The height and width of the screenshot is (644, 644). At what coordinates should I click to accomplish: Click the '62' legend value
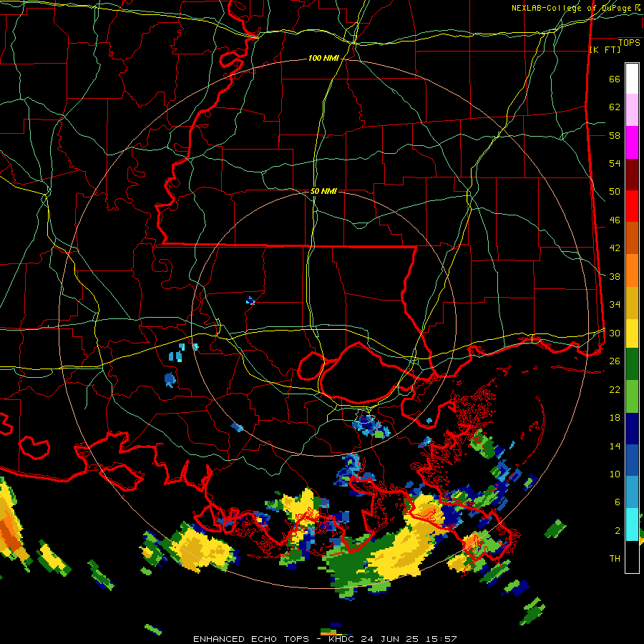pyautogui.click(x=615, y=107)
